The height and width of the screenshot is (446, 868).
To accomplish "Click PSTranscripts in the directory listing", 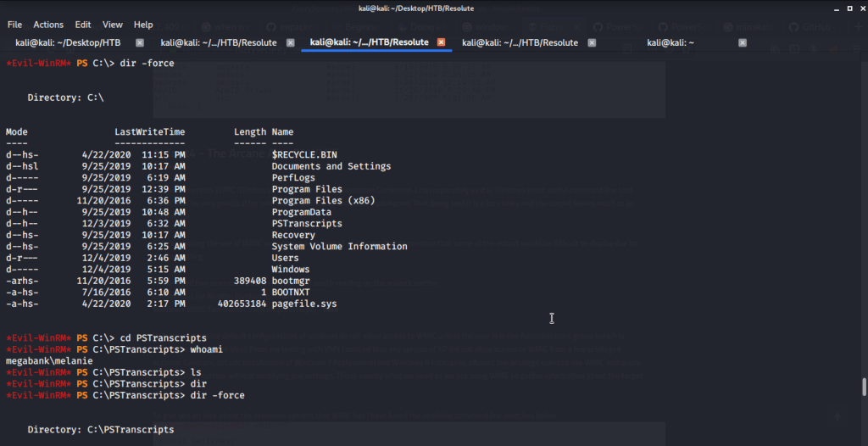I will 307,224.
